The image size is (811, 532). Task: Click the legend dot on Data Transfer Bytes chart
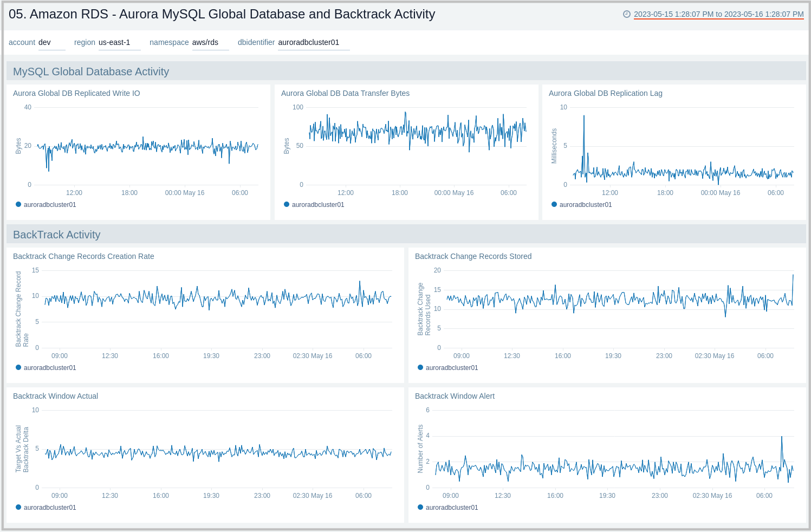(287, 204)
